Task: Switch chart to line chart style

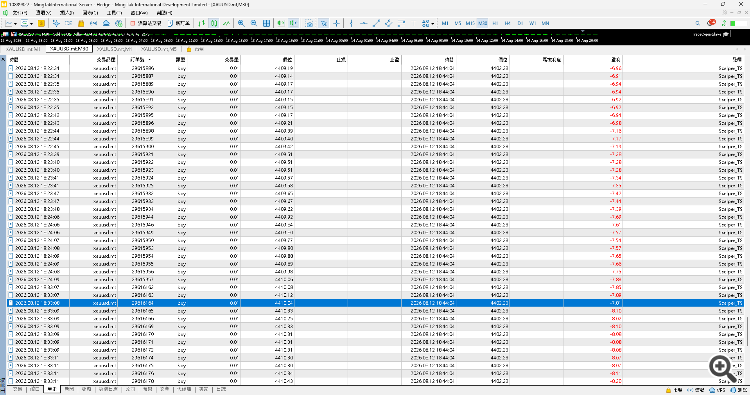Action: click(226, 23)
